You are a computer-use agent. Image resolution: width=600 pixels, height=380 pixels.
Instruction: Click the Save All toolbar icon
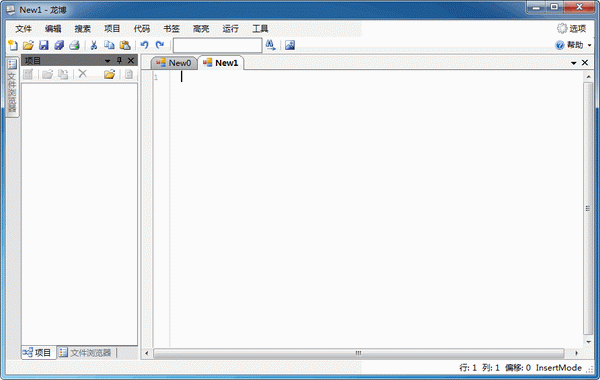click(59, 45)
